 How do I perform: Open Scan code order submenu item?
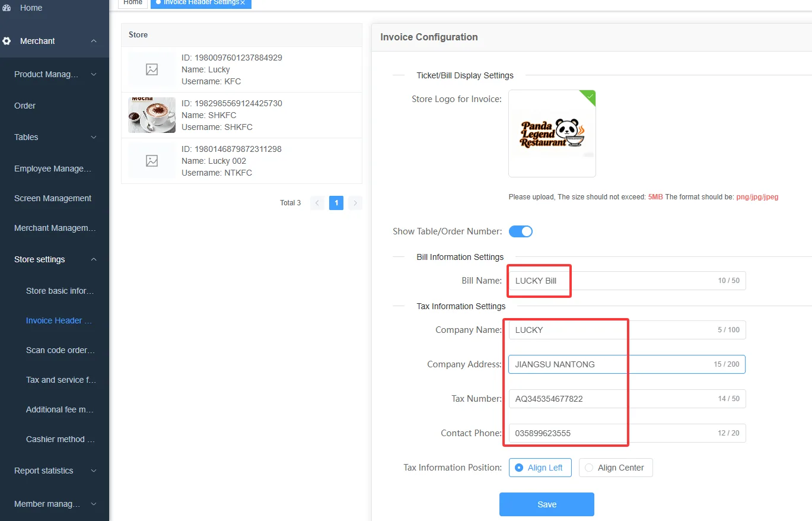(x=55, y=350)
